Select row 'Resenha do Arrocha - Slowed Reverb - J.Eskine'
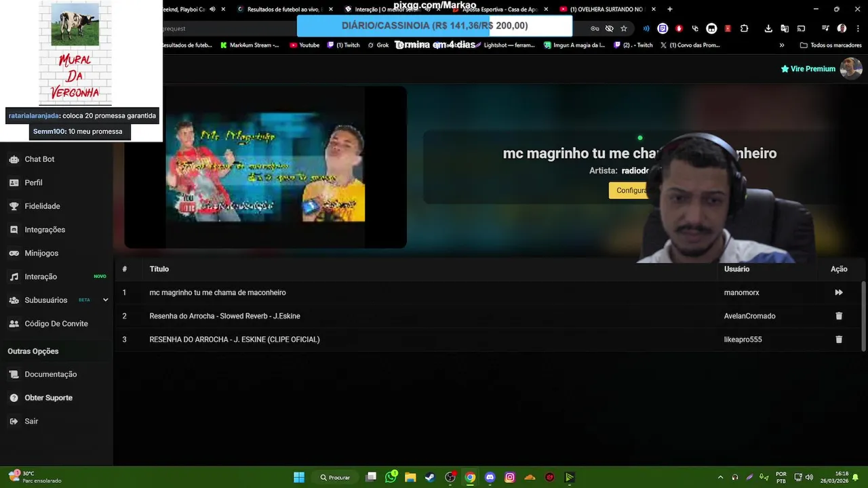The height and width of the screenshot is (488, 868). coord(488,316)
